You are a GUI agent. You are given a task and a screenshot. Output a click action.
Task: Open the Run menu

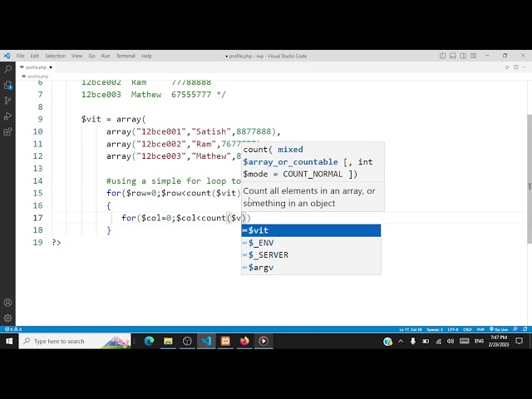tap(106, 56)
